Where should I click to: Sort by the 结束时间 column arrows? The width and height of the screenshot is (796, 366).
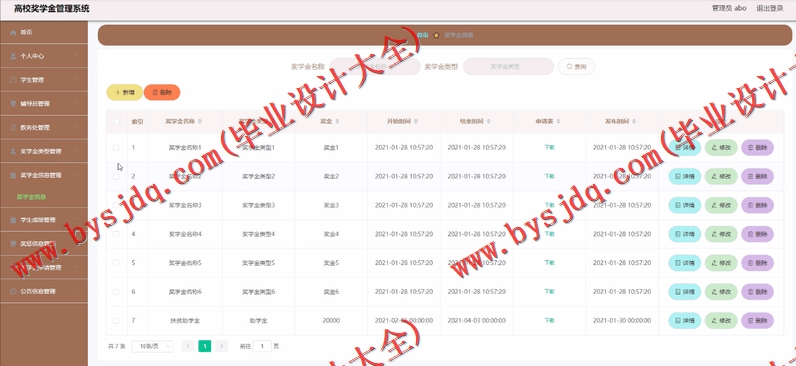click(x=488, y=121)
